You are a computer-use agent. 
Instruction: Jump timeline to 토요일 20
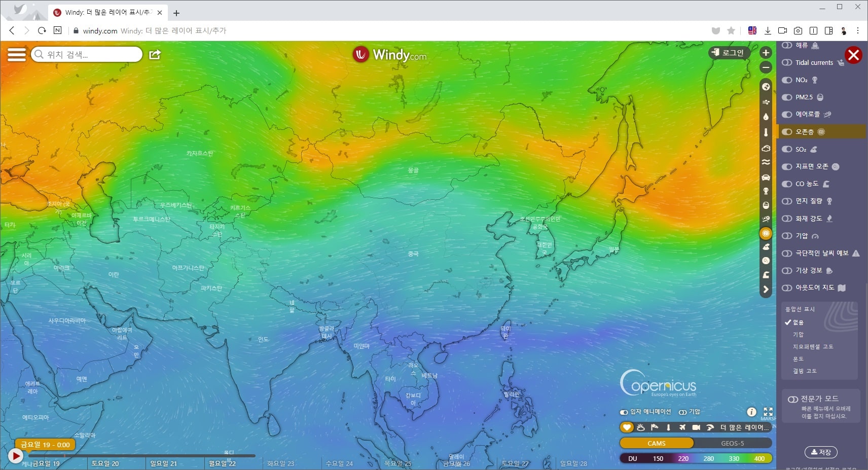click(x=105, y=463)
